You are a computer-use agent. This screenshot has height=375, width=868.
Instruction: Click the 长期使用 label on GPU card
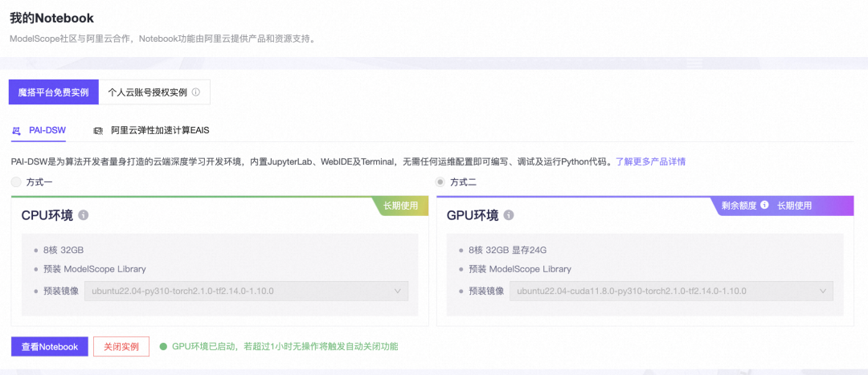[794, 206]
